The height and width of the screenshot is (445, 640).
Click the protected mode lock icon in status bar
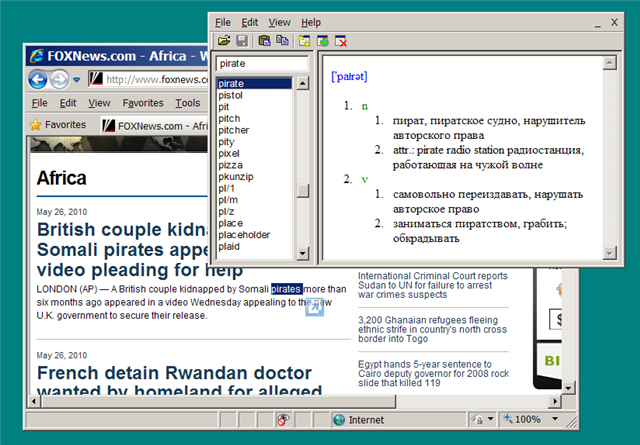[477, 419]
